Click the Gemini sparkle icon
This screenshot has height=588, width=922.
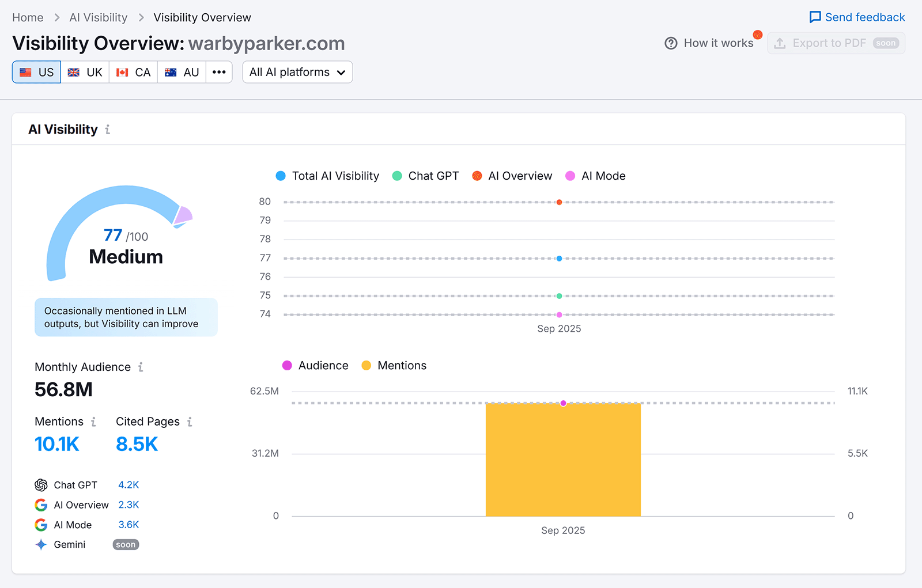pyautogui.click(x=41, y=544)
